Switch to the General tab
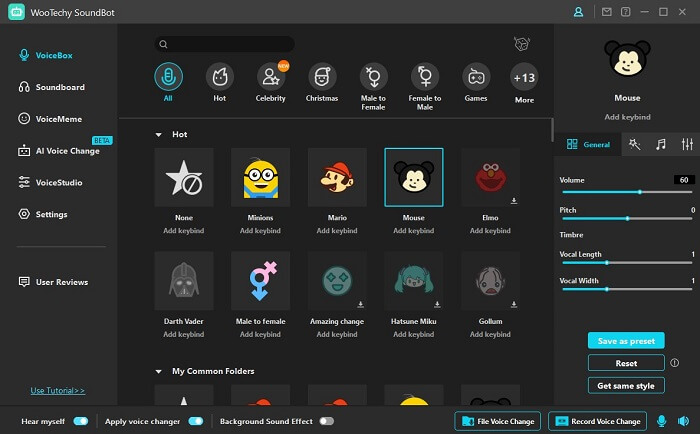This screenshot has width=700, height=434. 588,144
